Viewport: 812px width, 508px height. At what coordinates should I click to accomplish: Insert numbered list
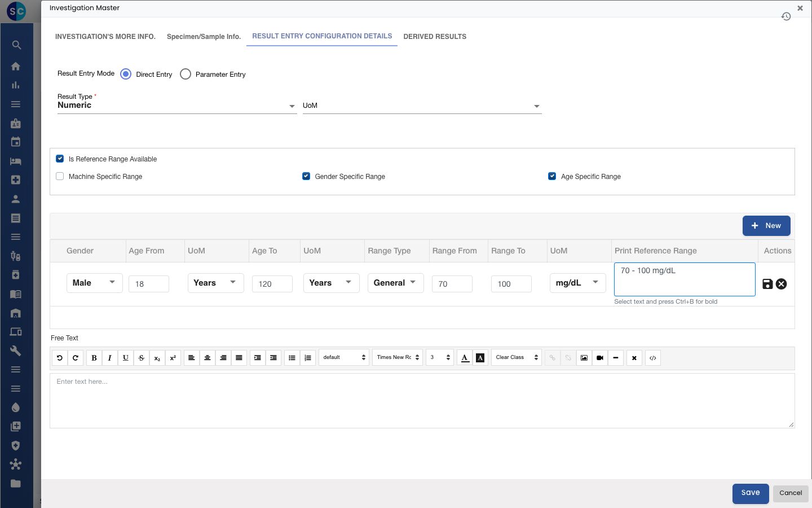[308, 358]
